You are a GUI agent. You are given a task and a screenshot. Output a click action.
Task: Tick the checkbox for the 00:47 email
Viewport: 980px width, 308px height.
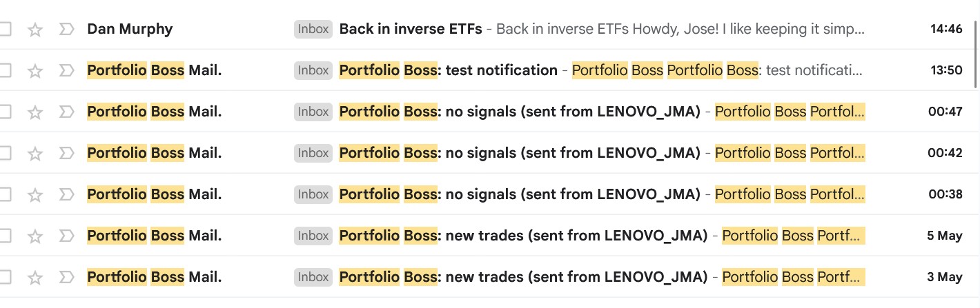coord(6,112)
